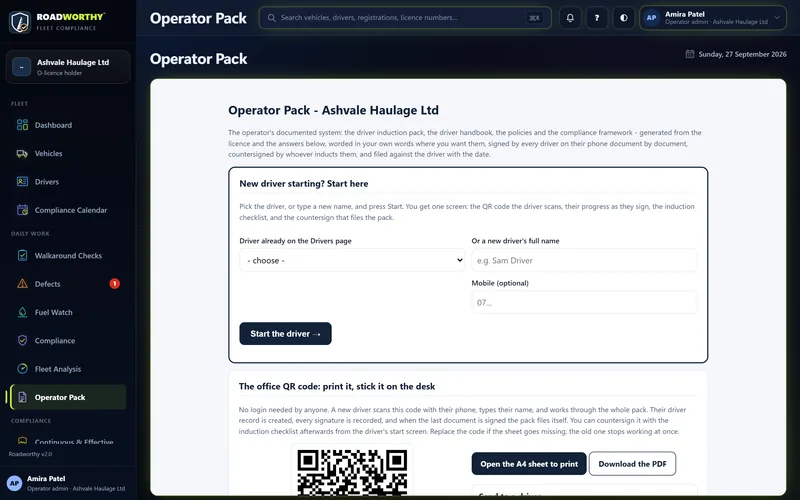Viewport: 800px width, 500px height.
Task: Open notifications bell icon
Action: click(570, 18)
